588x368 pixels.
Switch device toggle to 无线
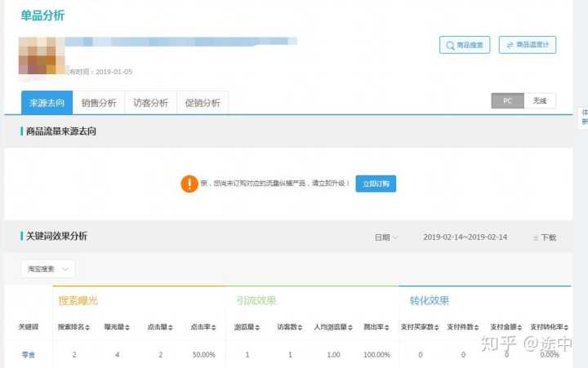pyautogui.click(x=539, y=101)
